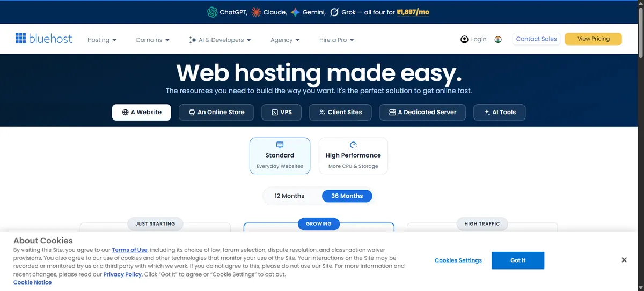
Task: Switch to the A Dedicated Server tab
Action: [x=422, y=112]
